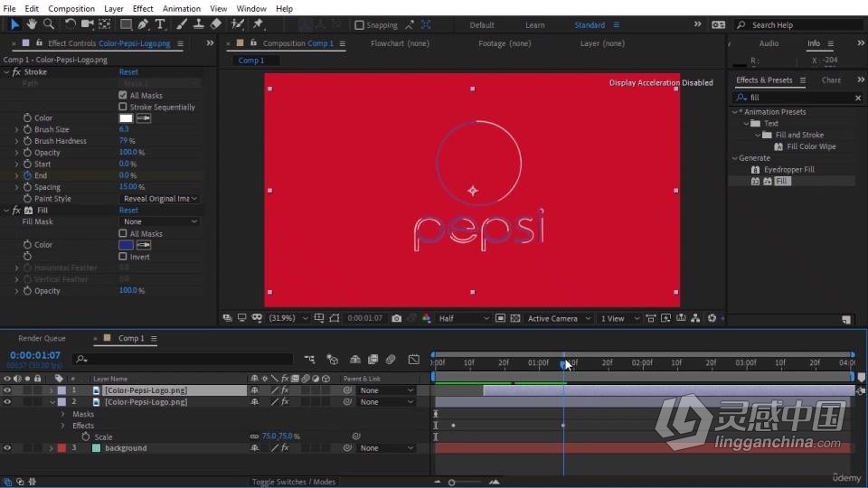Click the Fill color eyedropper
The height and width of the screenshot is (488, 868).
[x=144, y=245]
